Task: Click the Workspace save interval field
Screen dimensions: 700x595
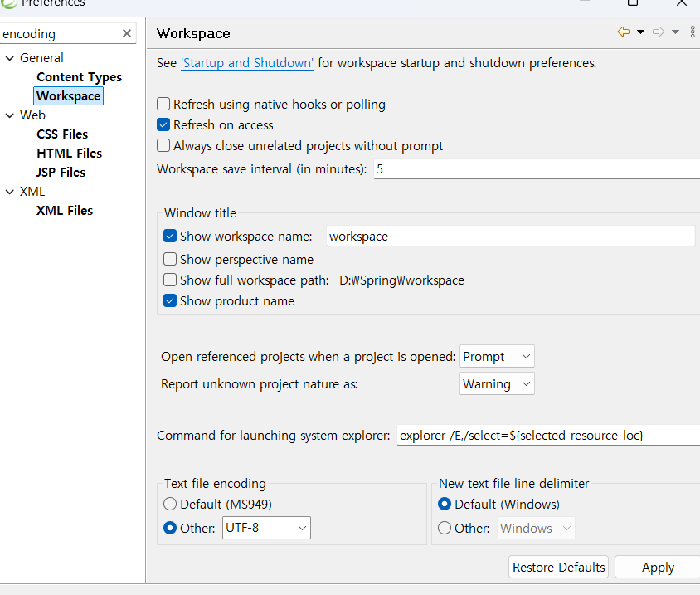Action: [537, 168]
